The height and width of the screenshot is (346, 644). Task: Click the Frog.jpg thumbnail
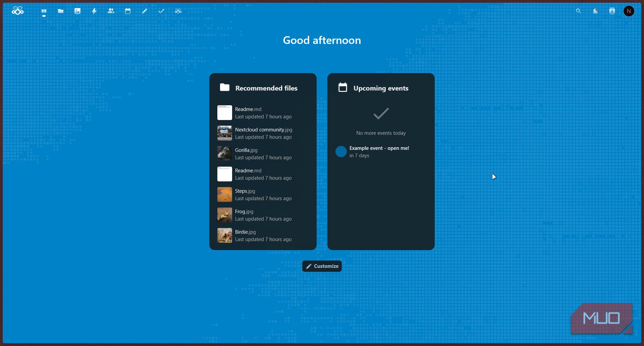(225, 215)
